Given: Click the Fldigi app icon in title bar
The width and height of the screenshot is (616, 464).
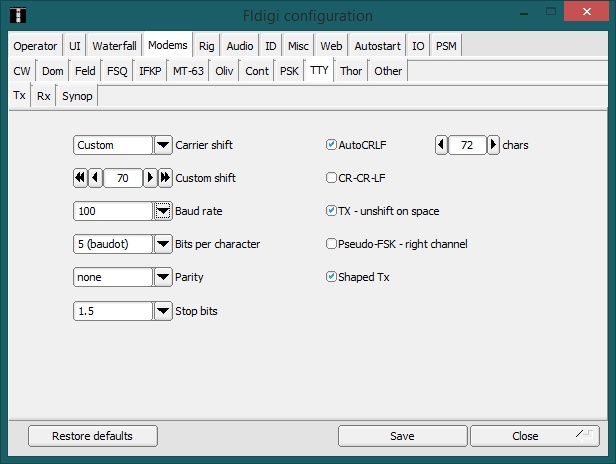Looking at the screenshot, I should (x=18, y=15).
